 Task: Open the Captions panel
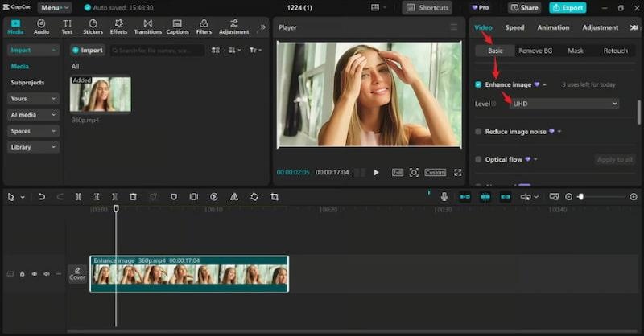[177, 27]
